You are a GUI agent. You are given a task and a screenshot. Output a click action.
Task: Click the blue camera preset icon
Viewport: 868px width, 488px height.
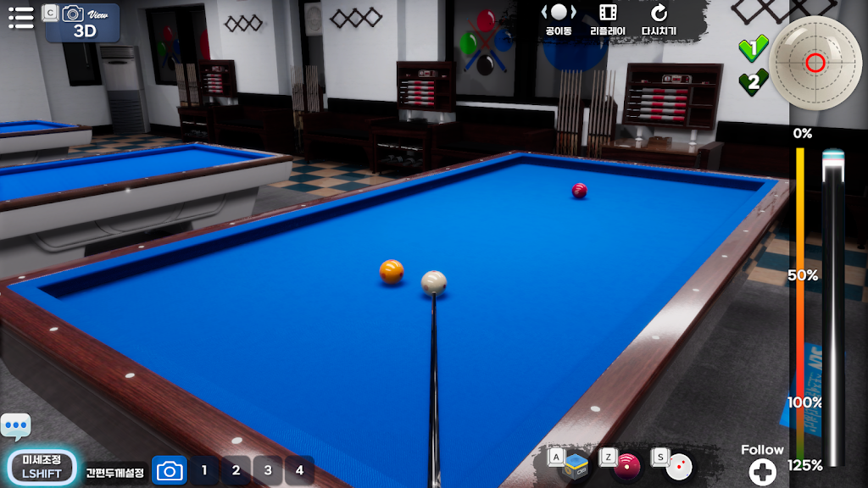pos(170,471)
